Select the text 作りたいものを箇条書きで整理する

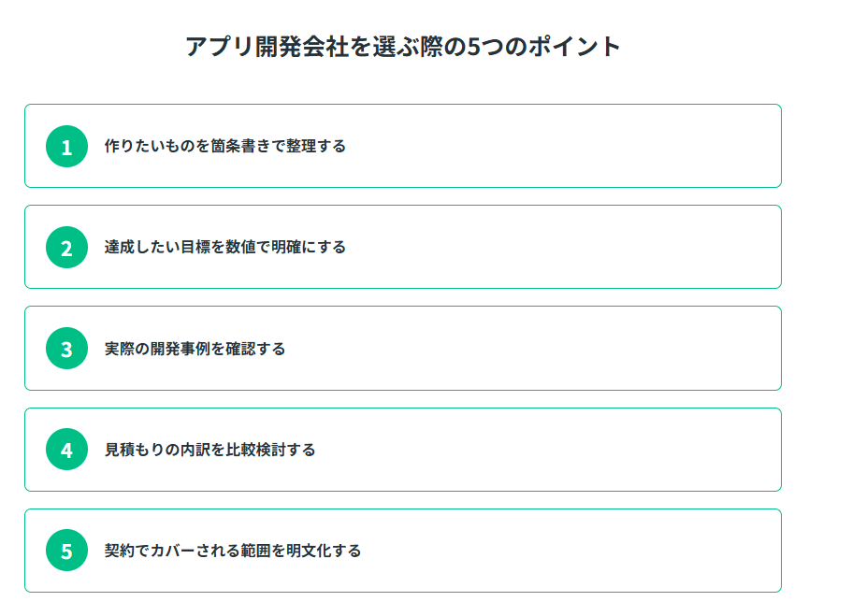coord(224,147)
